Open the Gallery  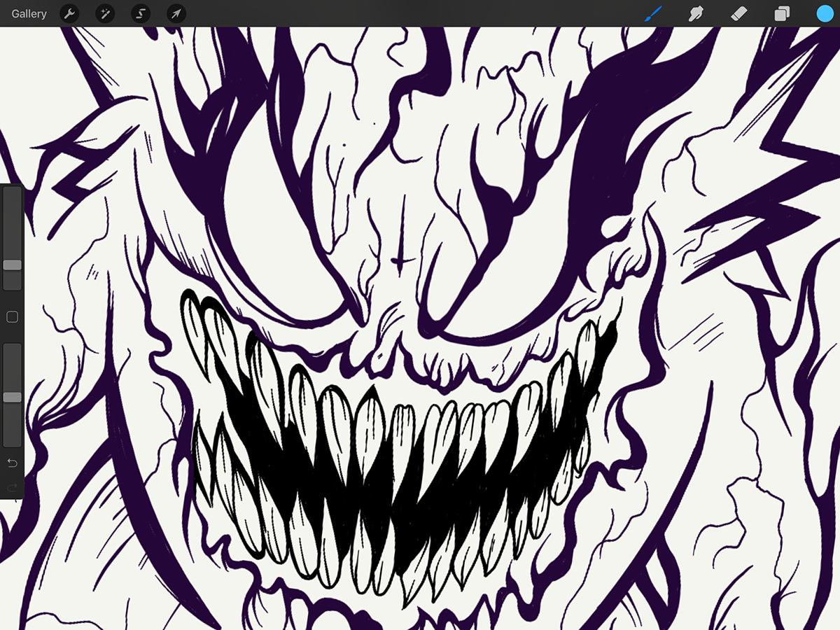point(29,13)
